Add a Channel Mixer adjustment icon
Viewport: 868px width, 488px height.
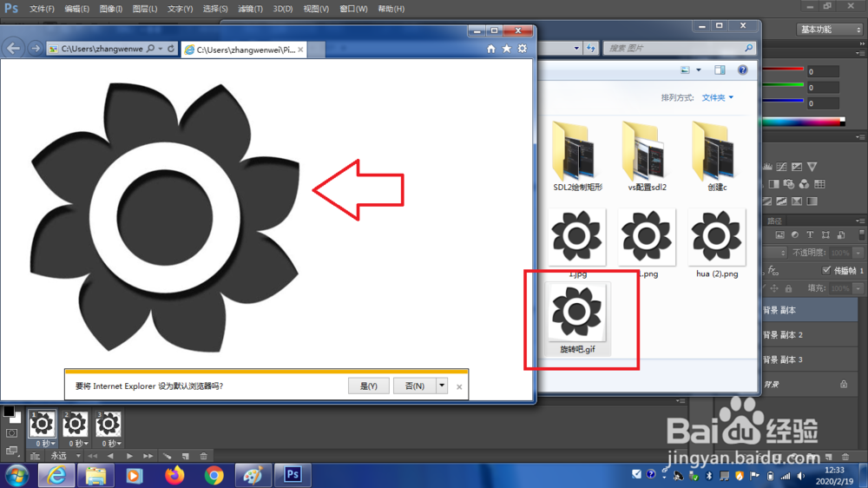pyautogui.click(x=804, y=184)
